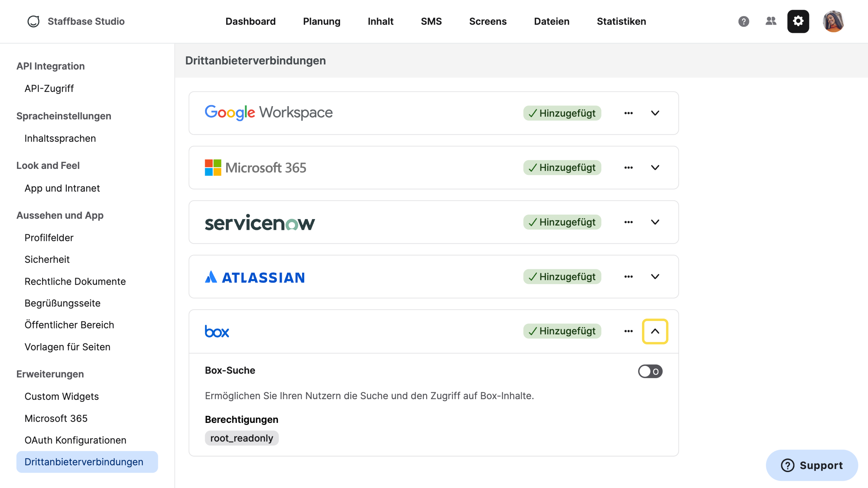Open more options for Google Workspace
This screenshot has height=488, width=868.
click(628, 113)
